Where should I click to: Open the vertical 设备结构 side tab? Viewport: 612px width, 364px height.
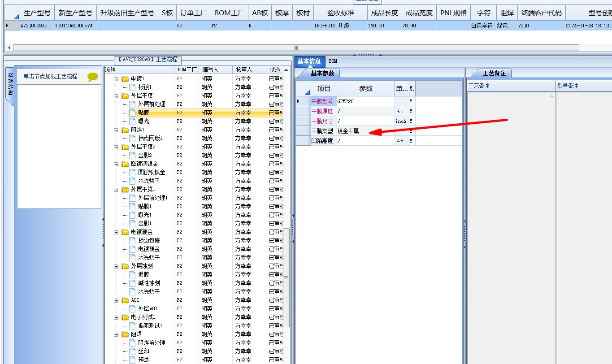11,84
